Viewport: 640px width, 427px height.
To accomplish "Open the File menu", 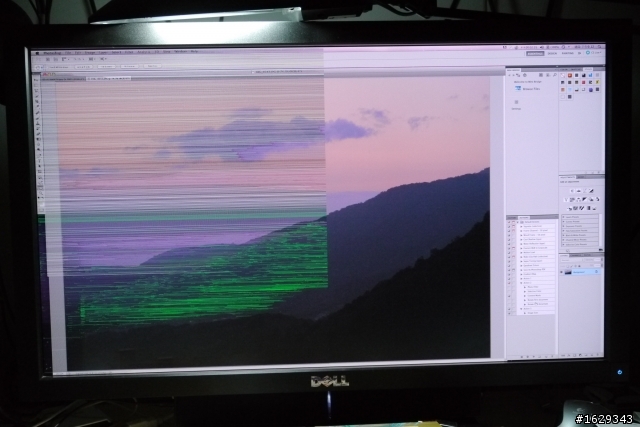I will pos(68,53).
